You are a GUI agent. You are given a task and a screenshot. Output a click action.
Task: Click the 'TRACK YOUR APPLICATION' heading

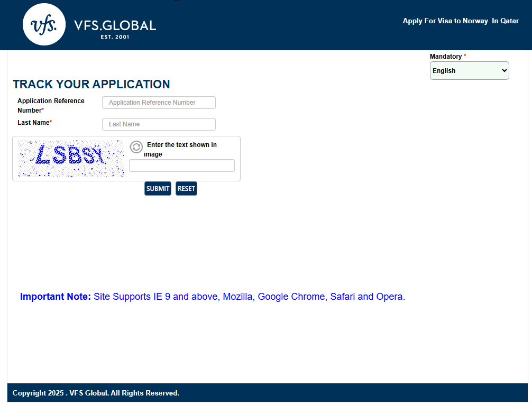91,84
